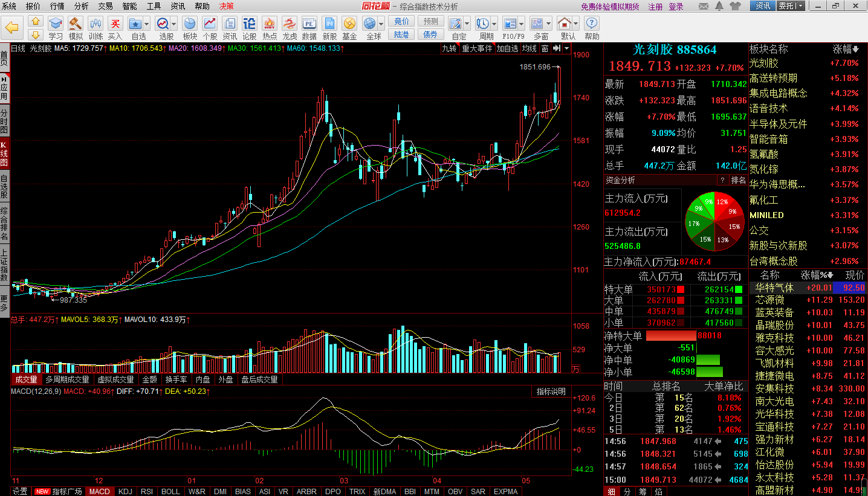
Task: Open the 龙虎 dragon-tiger list icon
Action: [290, 24]
